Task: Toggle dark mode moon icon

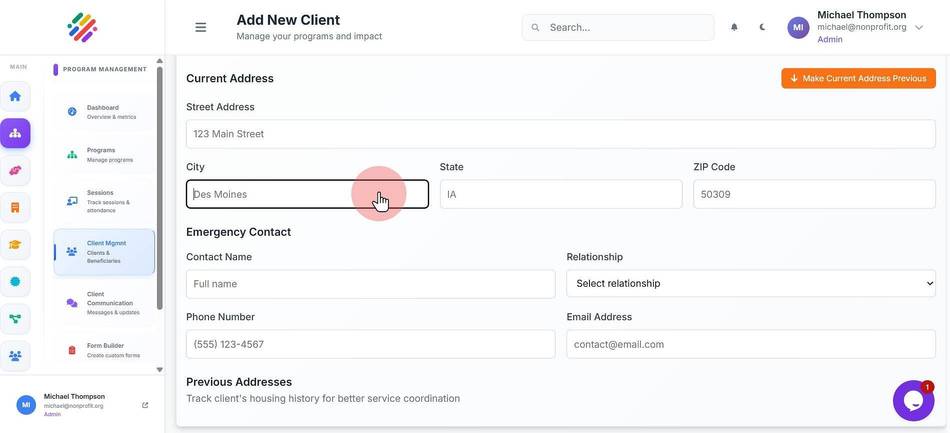Action: [x=762, y=27]
